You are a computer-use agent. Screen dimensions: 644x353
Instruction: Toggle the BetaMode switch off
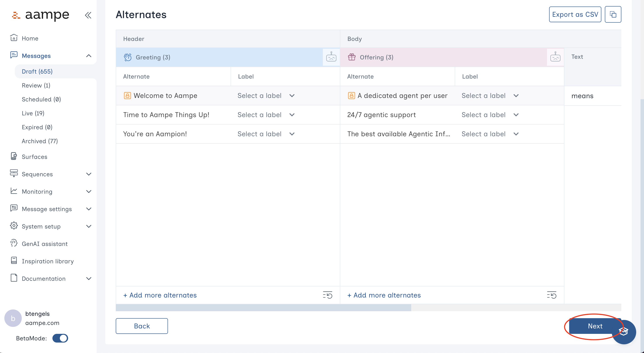[60, 338]
